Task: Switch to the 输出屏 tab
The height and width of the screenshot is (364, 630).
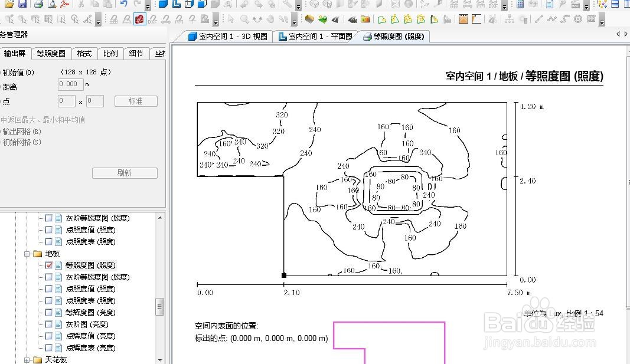Action: [14, 53]
